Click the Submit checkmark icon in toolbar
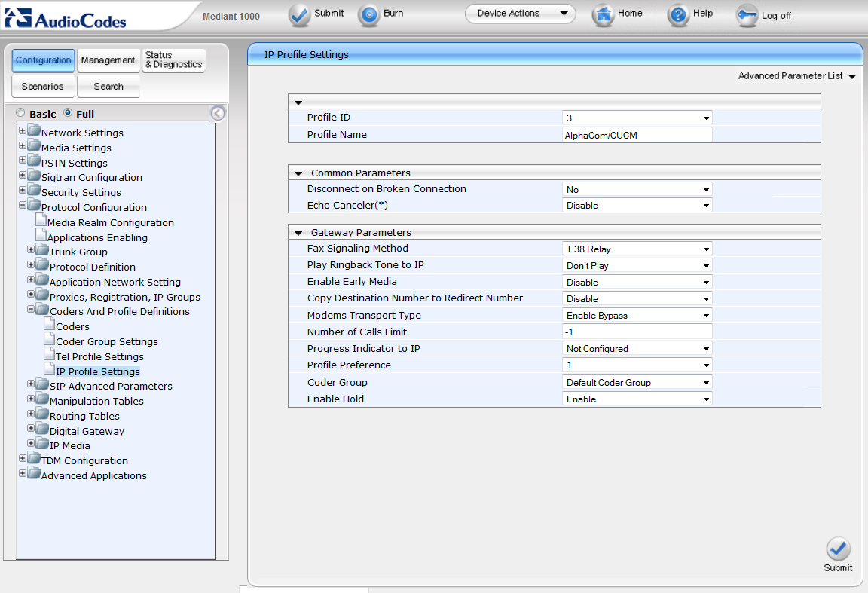The image size is (868, 593). pos(300,14)
